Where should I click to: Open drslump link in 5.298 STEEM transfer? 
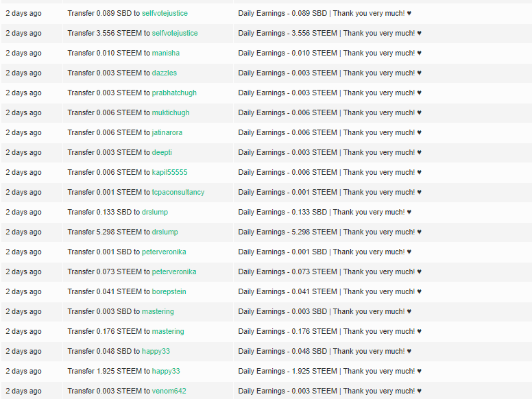pos(165,232)
